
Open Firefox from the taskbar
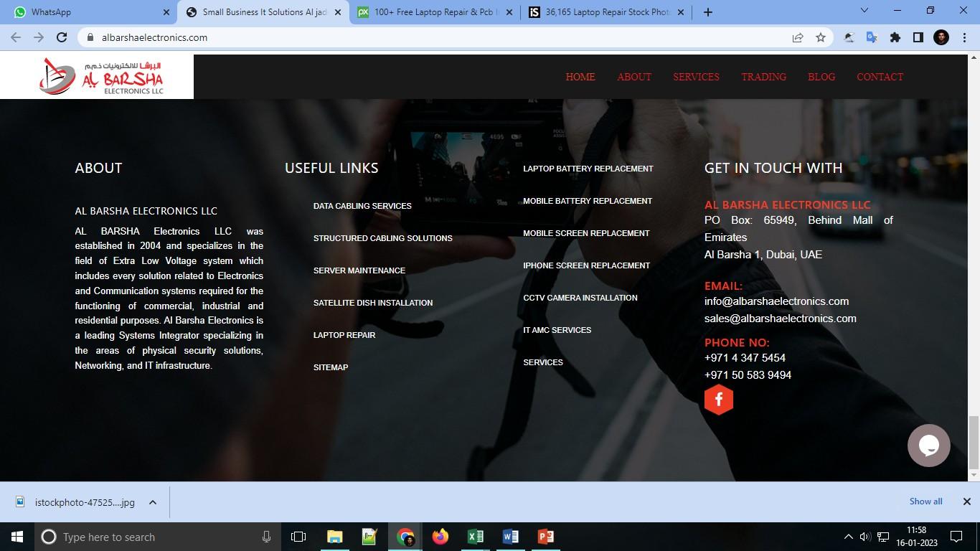tap(440, 537)
